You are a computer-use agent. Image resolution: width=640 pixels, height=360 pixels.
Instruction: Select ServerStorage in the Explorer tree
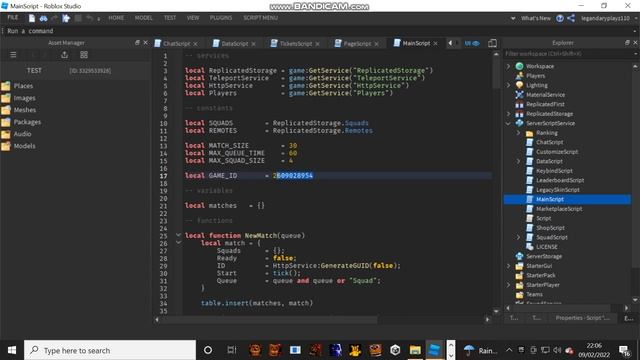544,256
